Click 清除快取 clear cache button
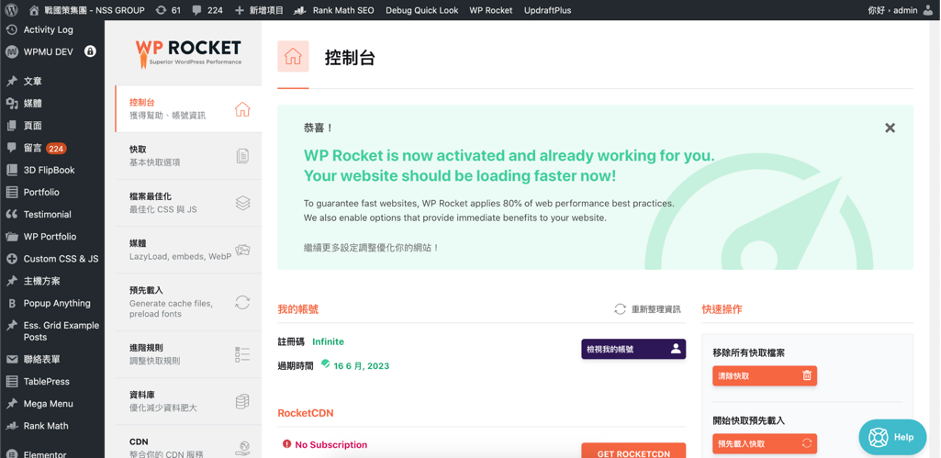The height and width of the screenshot is (458, 941). 765,376
